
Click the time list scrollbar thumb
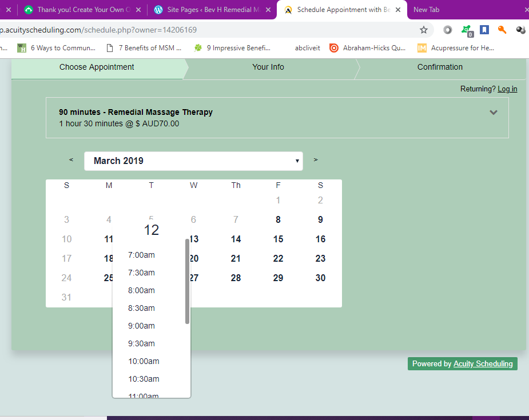tap(187, 281)
